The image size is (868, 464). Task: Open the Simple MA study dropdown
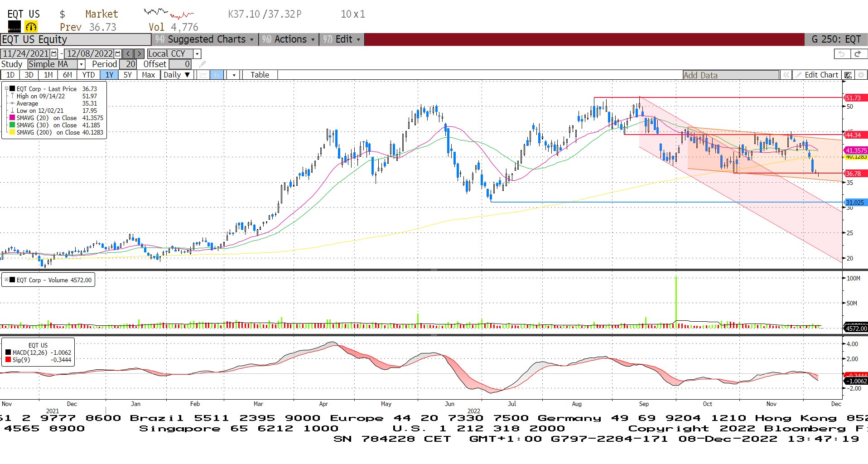(81, 64)
